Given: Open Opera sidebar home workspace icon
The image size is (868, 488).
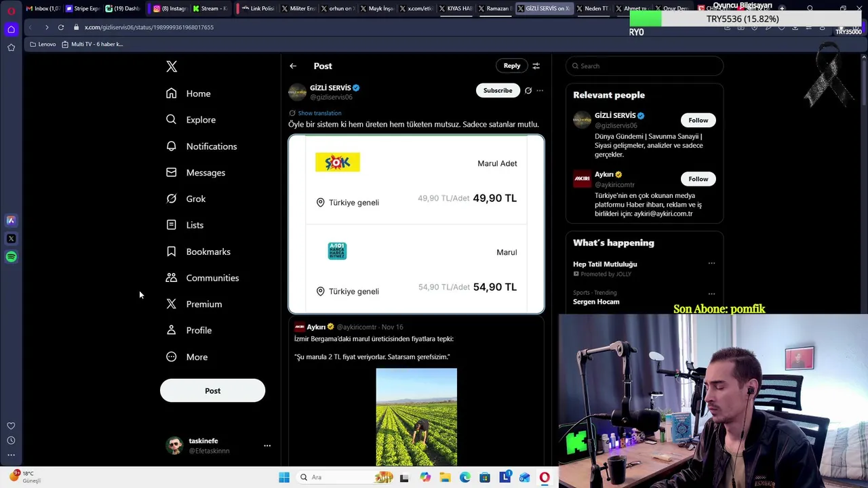Looking at the screenshot, I should click(11, 29).
